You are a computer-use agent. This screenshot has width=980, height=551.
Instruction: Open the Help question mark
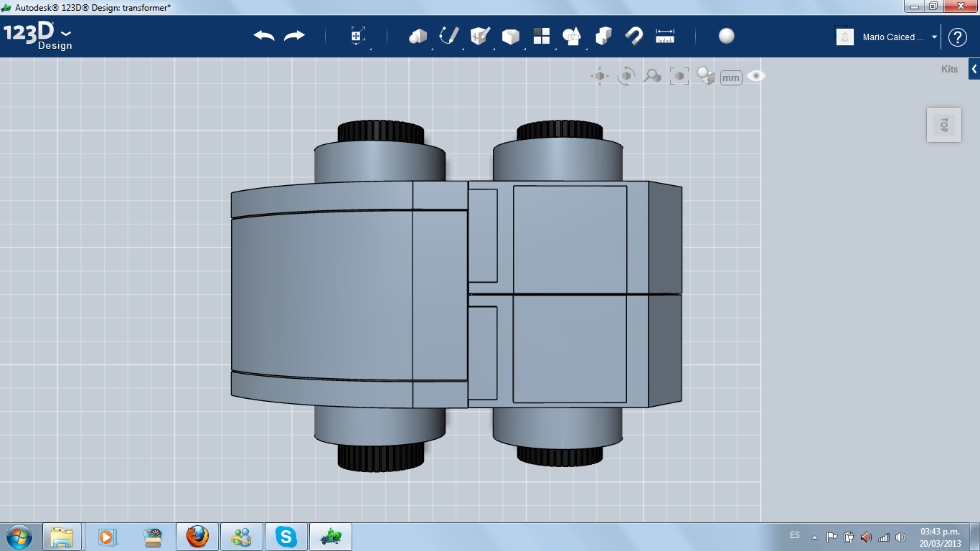tap(958, 37)
